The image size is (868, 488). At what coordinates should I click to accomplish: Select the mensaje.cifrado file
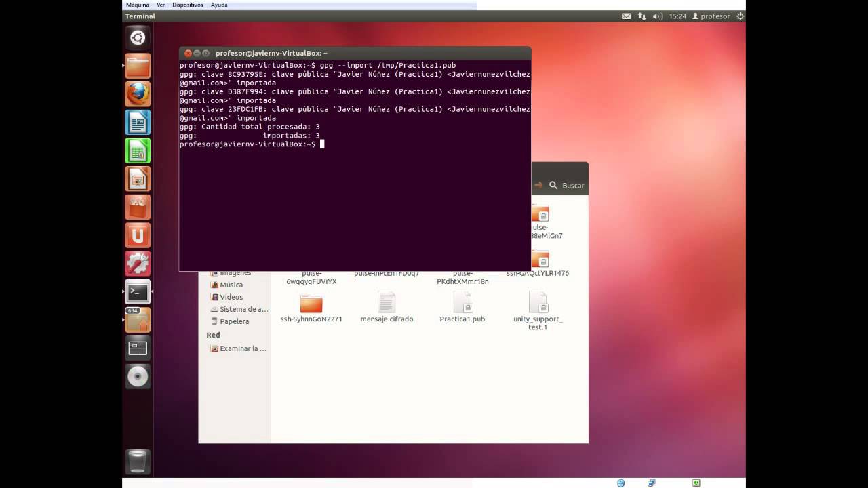[387, 307]
